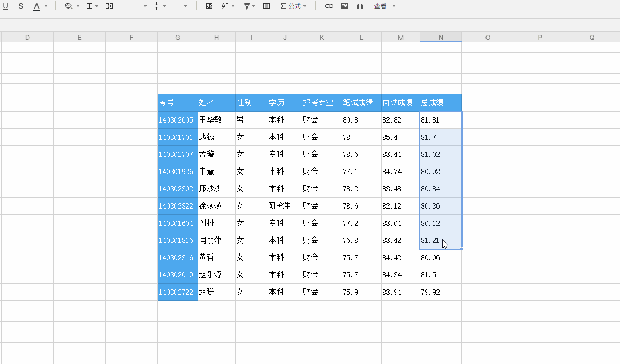
Task: Click the filter funnel icon
Action: click(x=246, y=6)
